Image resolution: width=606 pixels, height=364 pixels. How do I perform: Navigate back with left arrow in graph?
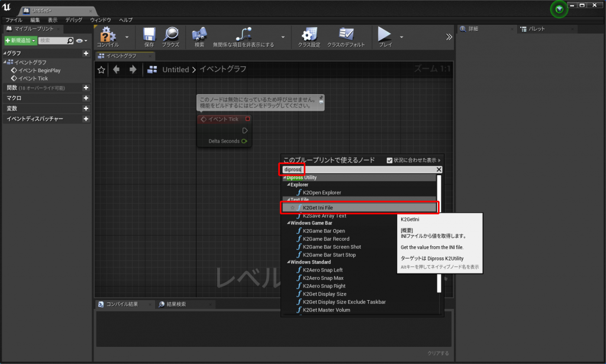117,70
